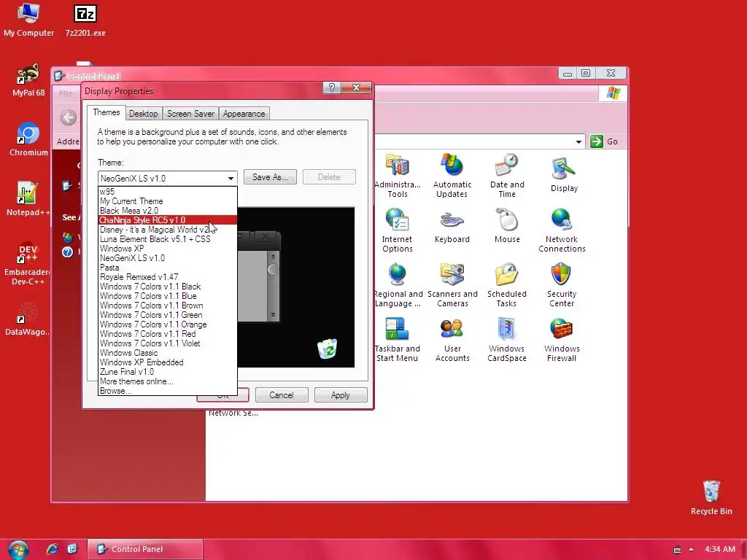Select Notepad++ desktop shortcut
Image resolution: width=747 pixels, height=560 pixels.
[x=28, y=199]
